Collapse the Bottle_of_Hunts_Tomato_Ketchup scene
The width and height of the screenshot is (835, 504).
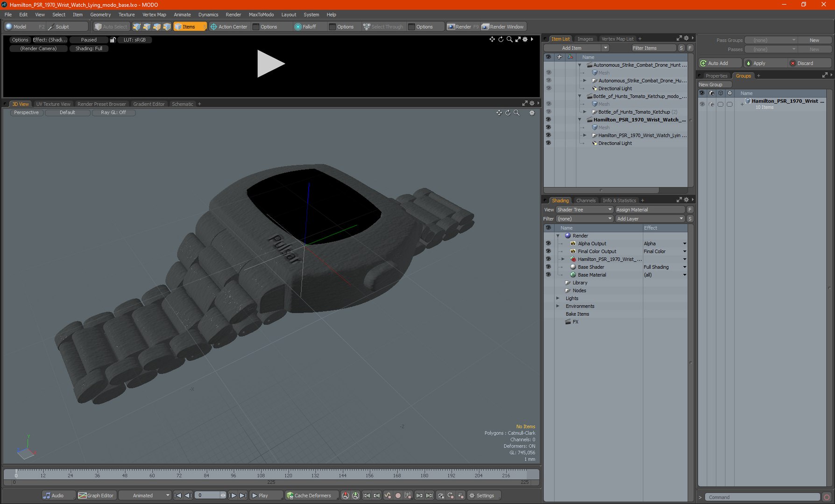click(580, 96)
